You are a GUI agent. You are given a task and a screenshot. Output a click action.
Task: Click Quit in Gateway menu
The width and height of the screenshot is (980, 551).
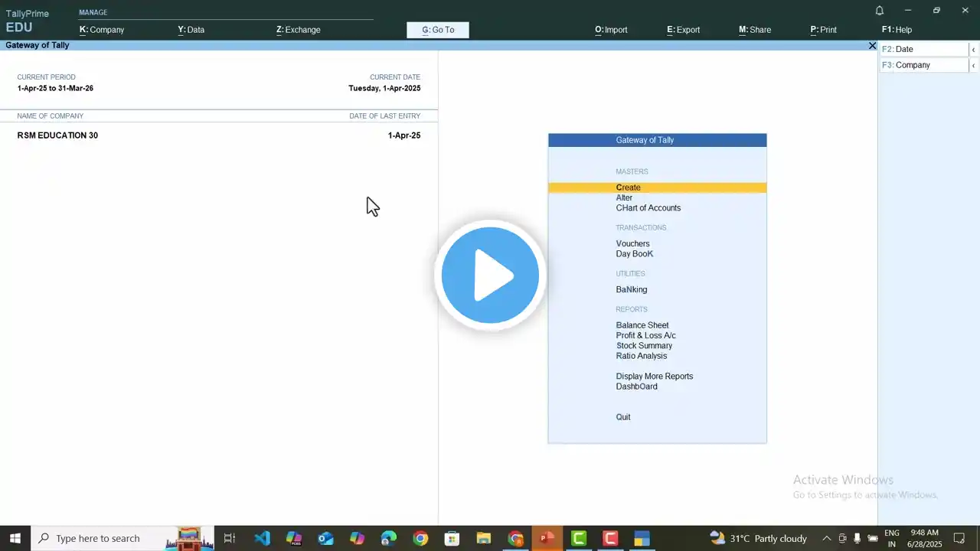[x=623, y=417]
